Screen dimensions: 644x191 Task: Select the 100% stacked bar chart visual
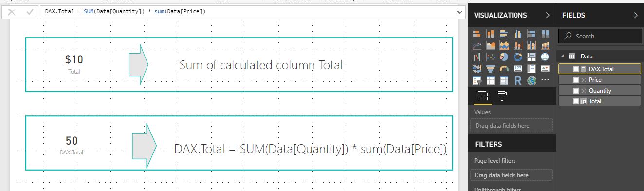[532, 34]
